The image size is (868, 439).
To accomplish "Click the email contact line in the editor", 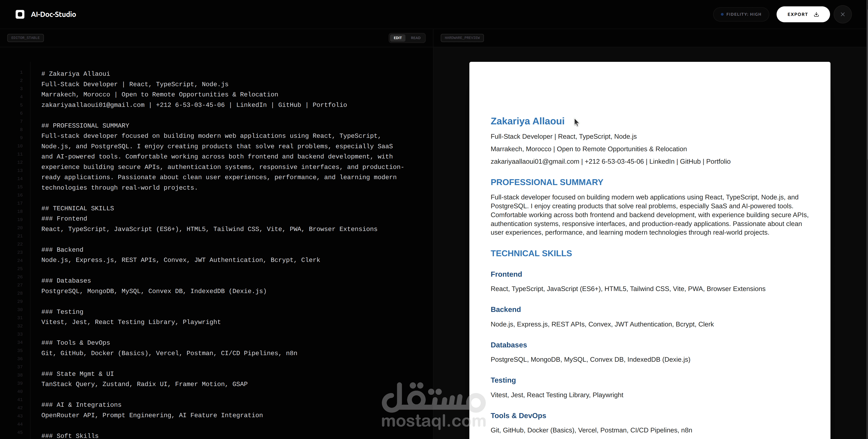I will point(194,105).
